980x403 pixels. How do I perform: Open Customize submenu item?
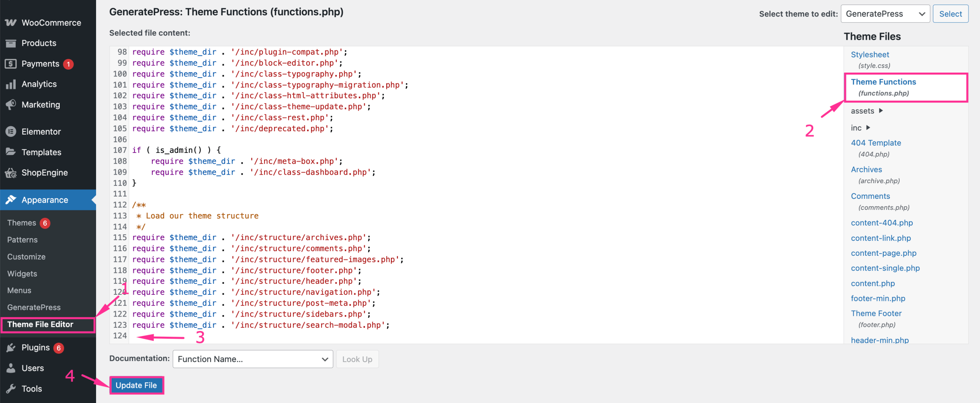pyautogui.click(x=26, y=257)
